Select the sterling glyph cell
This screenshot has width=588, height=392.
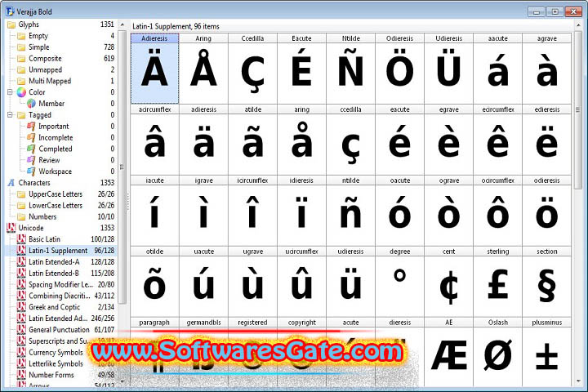[498, 281]
